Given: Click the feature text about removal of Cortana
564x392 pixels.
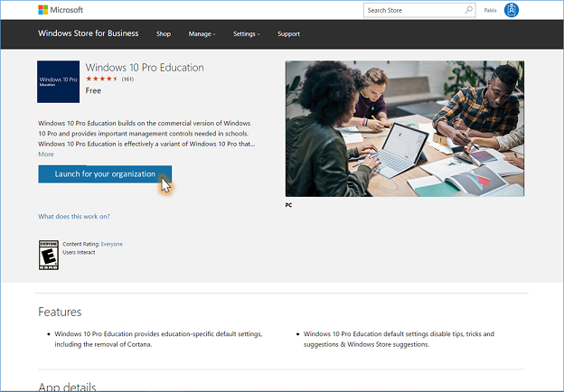Looking at the screenshot, I should [x=158, y=339].
